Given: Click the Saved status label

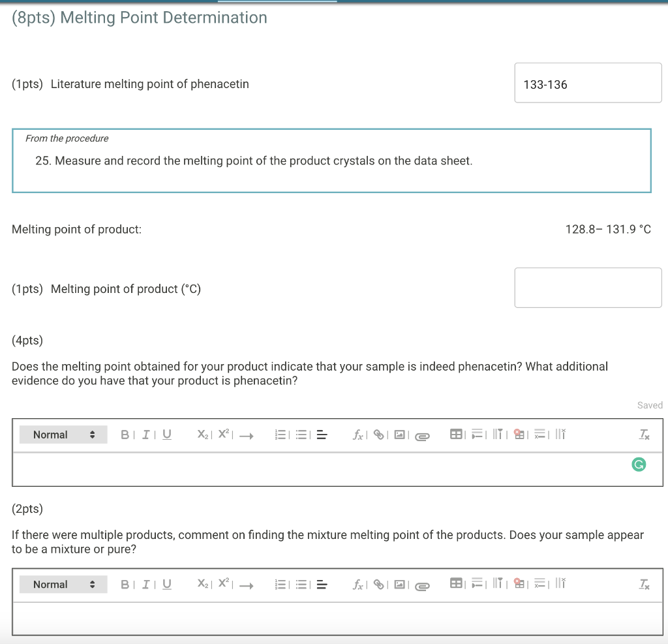Looking at the screenshot, I should 650,405.
